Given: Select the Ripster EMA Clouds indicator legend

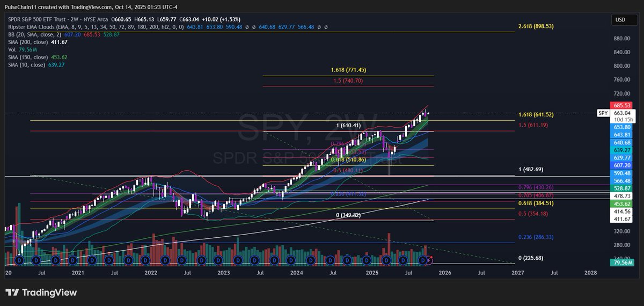Looking at the screenshot, I should (96, 27).
